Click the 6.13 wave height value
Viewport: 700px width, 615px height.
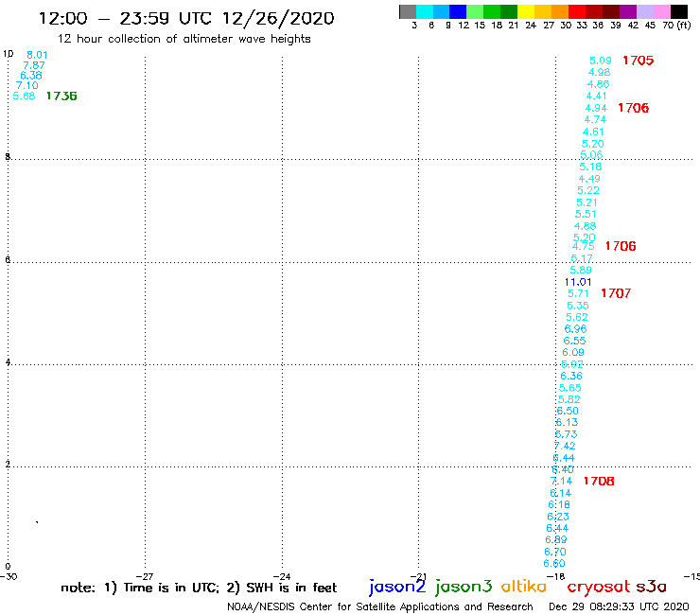pyautogui.click(x=567, y=423)
